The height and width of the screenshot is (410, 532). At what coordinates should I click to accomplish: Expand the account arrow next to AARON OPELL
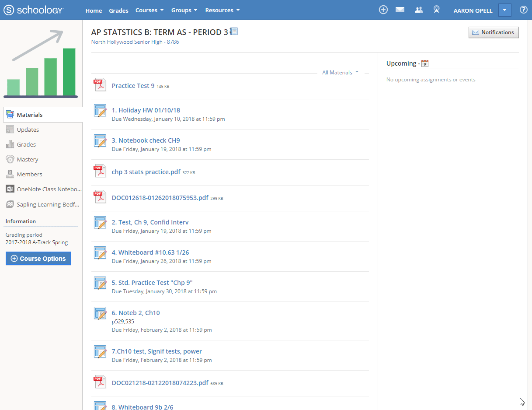(x=504, y=10)
